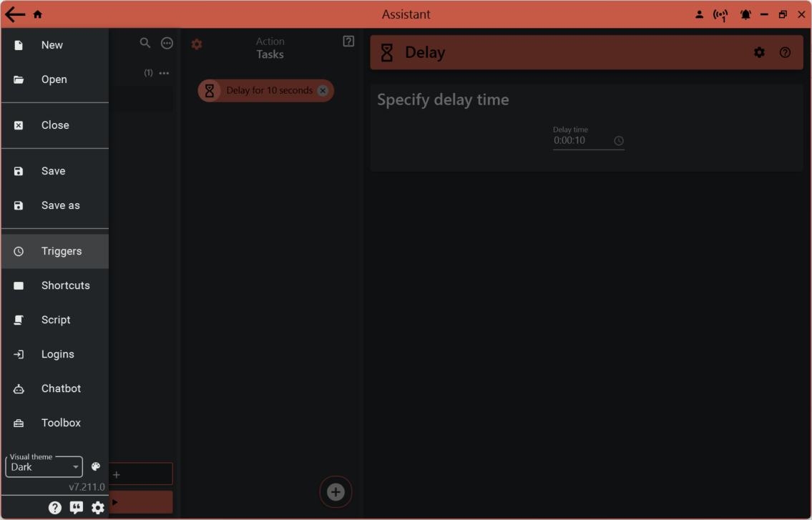The width and height of the screenshot is (812, 520).
Task: Remove the Delay for 10 seconds task
Action: (323, 91)
